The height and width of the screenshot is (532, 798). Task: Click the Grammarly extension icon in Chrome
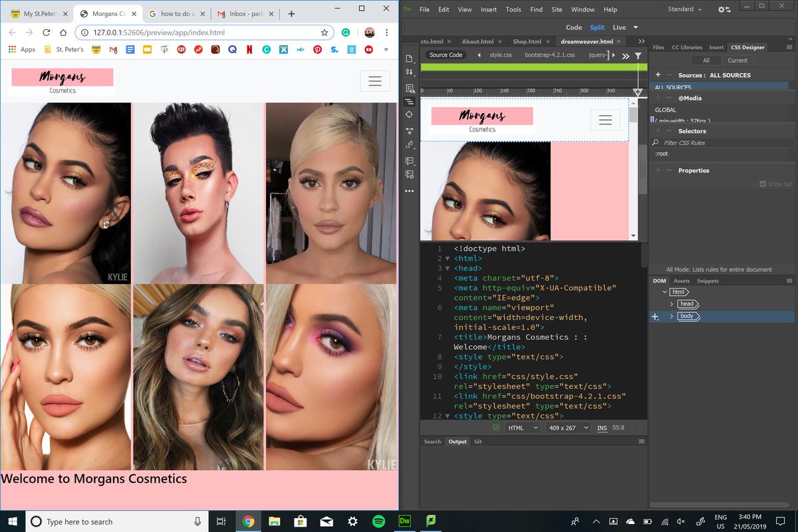[x=346, y=32]
